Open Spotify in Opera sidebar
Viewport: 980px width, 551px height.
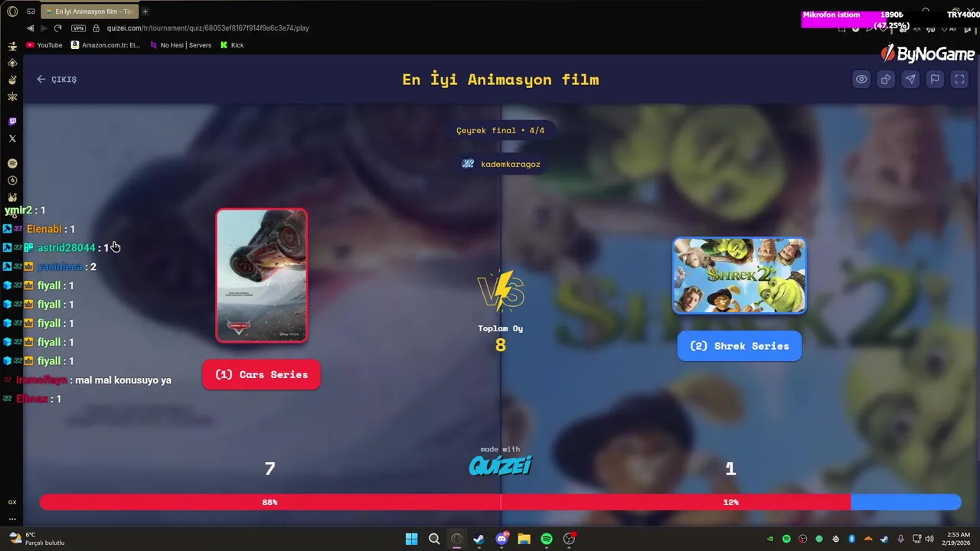[x=12, y=164]
